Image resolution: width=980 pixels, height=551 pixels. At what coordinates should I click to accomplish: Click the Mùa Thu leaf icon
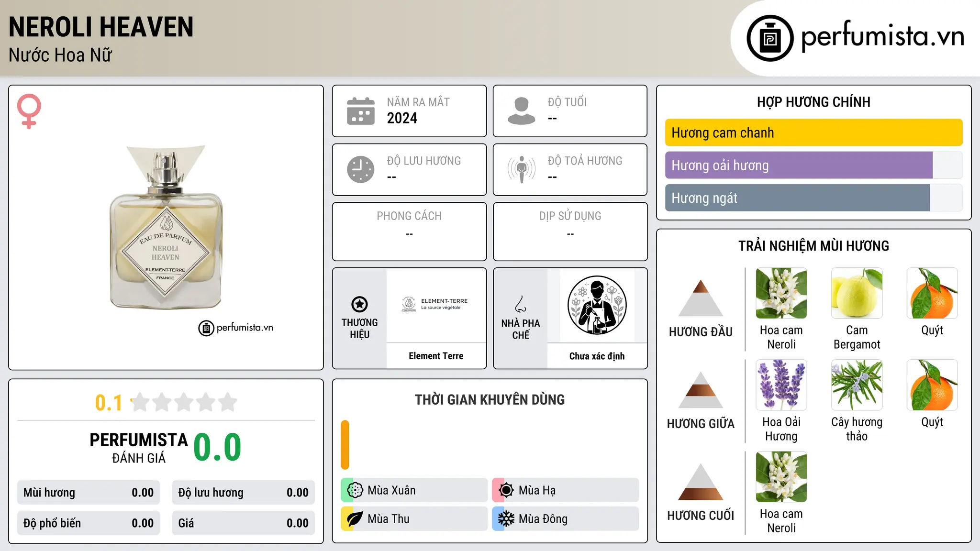pos(355,519)
